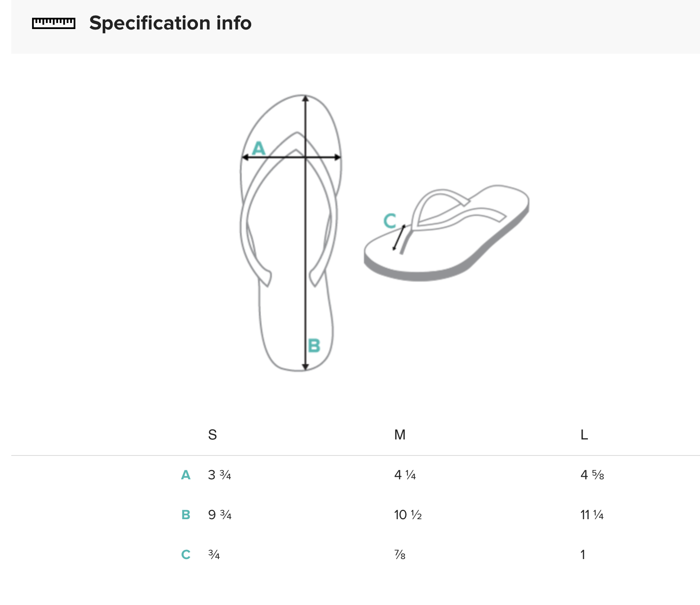Click the ⅞ strap value for M
700x605 pixels.
point(399,555)
